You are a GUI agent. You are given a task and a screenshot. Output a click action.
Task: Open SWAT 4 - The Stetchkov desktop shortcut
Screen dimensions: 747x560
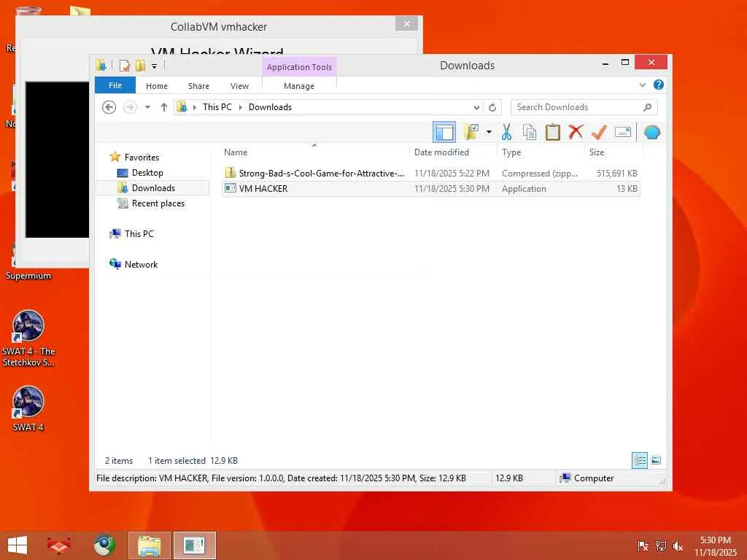point(28,338)
